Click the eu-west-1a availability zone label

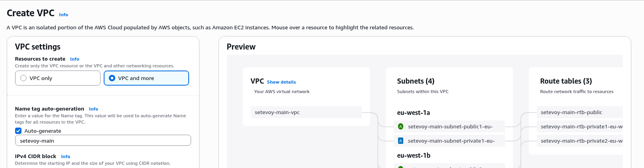tap(414, 113)
